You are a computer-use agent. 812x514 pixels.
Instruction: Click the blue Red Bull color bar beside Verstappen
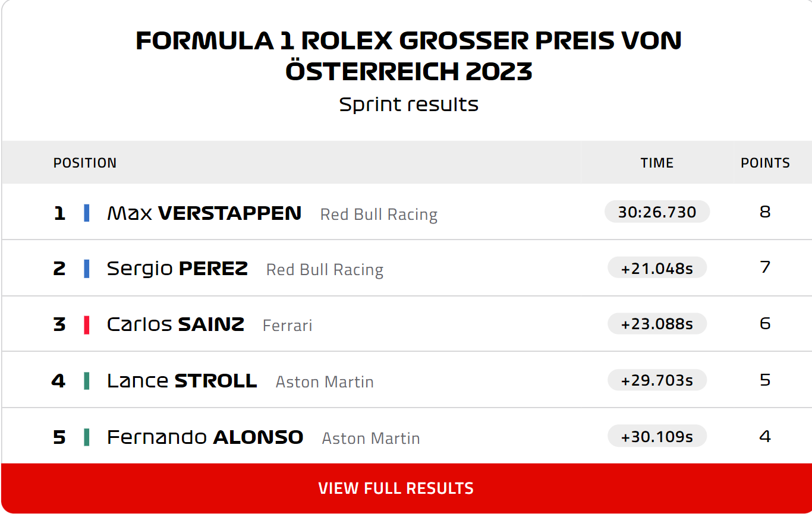87,213
